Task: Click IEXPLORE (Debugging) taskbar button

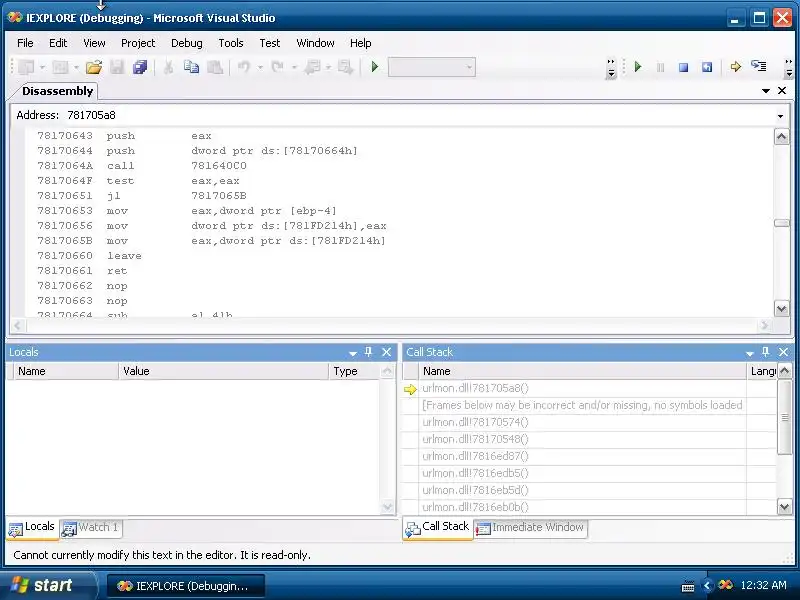Action: (x=186, y=586)
